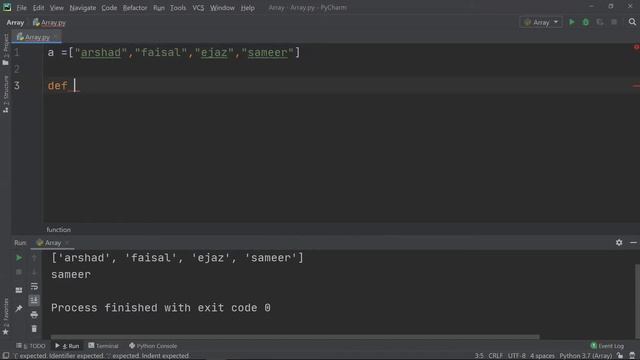640x360 pixels.
Task: Select the Array tab in Run panel
Action: tap(52, 243)
